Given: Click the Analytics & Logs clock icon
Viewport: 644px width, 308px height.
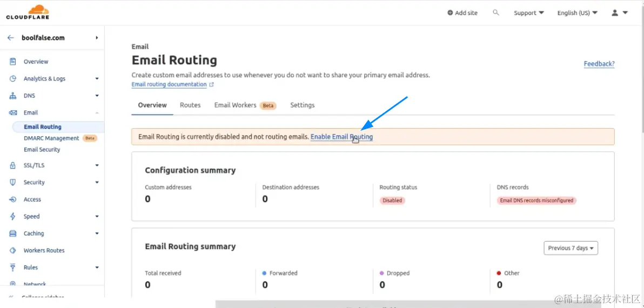Looking at the screenshot, I should [13, 78].
